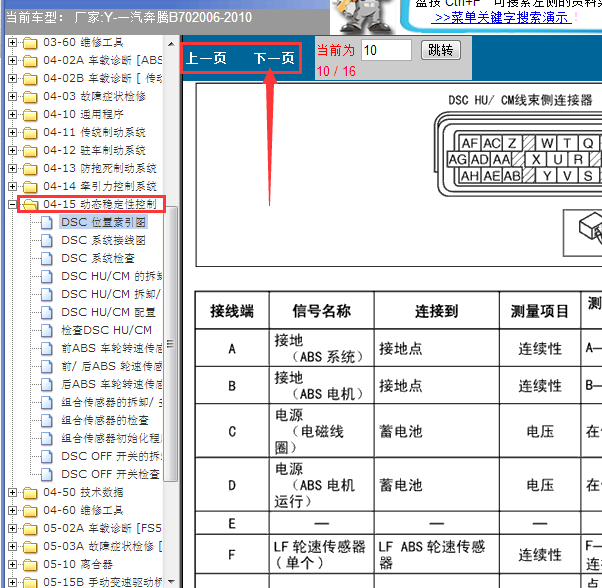
Task: Click the folder icon beside 05-02A 车载诊断
Action: click(30, 529)
